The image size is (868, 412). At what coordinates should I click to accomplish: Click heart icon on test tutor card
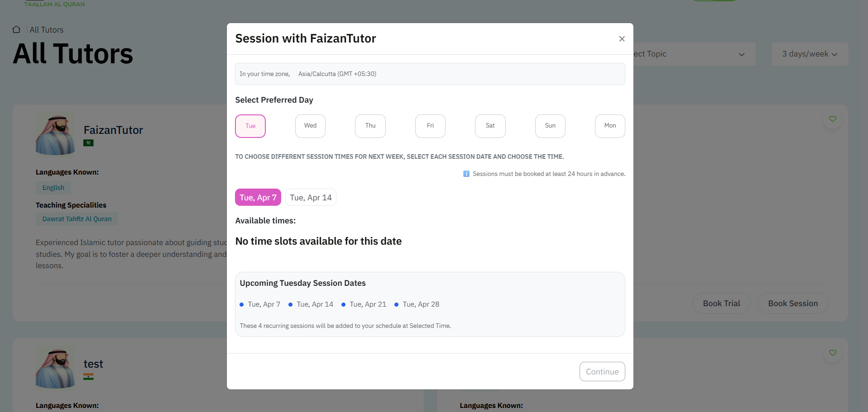833,353
